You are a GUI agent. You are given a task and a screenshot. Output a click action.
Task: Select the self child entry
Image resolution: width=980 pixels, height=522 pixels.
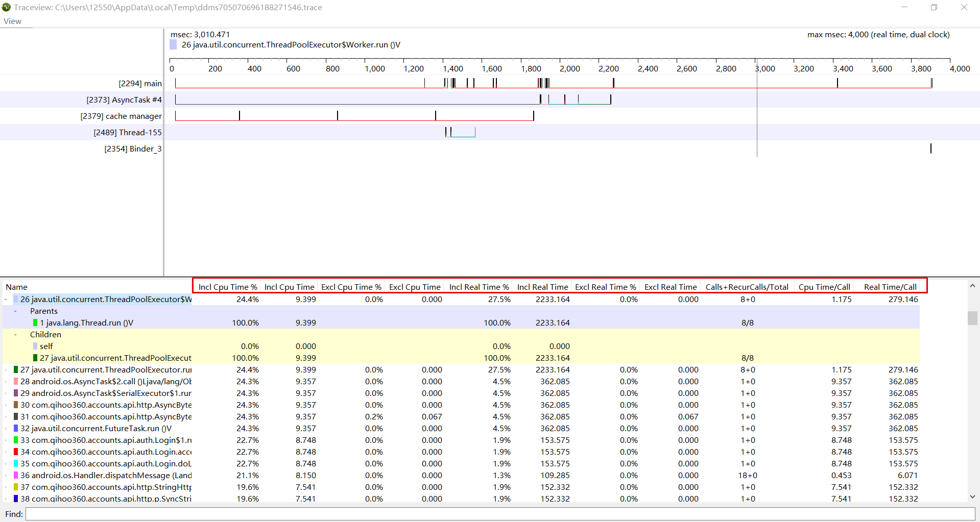pos(46,346)
